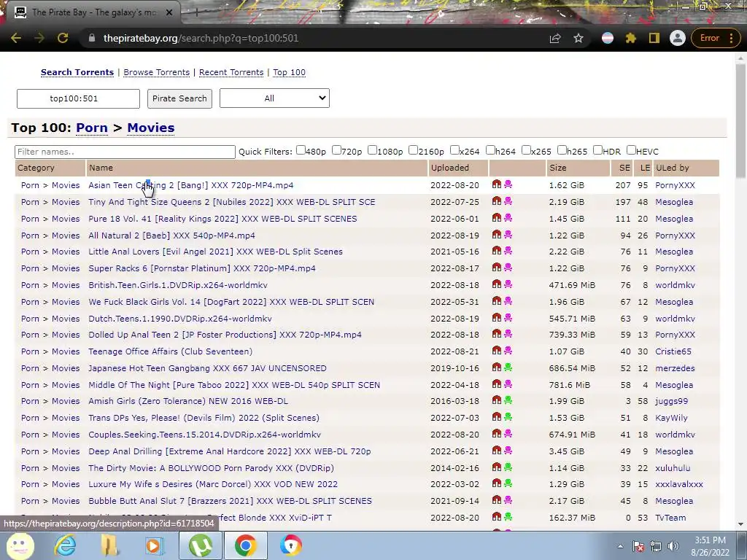The width and height of the screenshot is (747, 560).
Task: Tick the 1080p quick filter checkbox
Action: coord(373,150)
